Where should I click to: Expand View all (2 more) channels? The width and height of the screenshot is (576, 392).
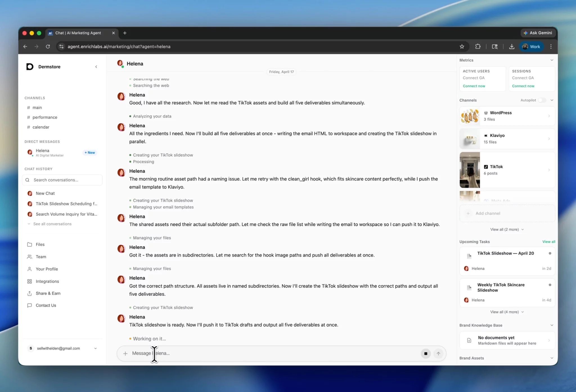tap(507, 229)
